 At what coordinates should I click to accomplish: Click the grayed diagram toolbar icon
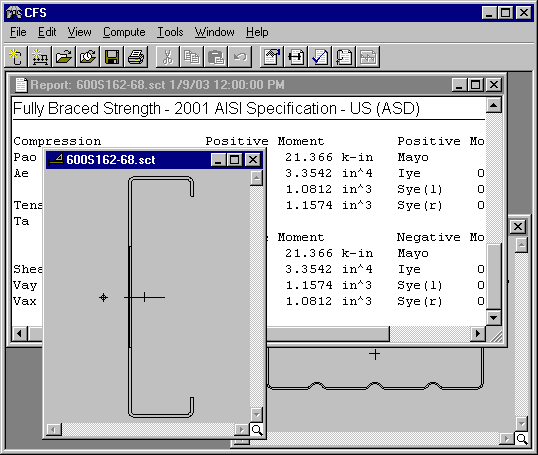(x=368, y=57)
